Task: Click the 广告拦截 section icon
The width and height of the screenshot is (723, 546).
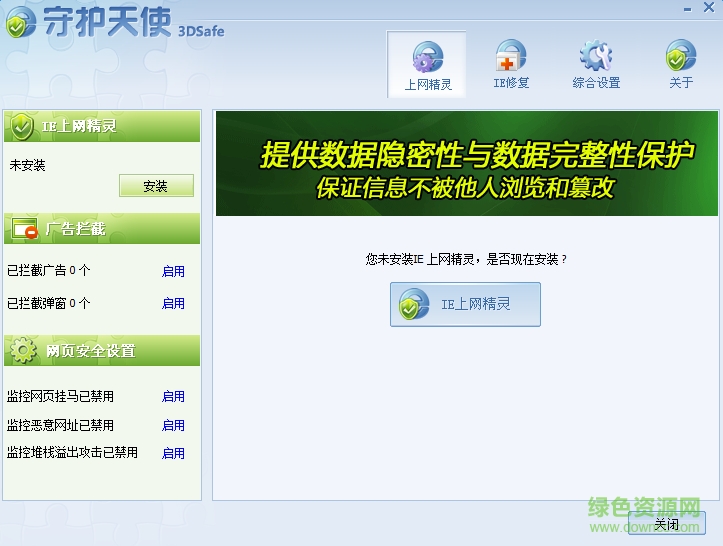Action: pos(22,230)
